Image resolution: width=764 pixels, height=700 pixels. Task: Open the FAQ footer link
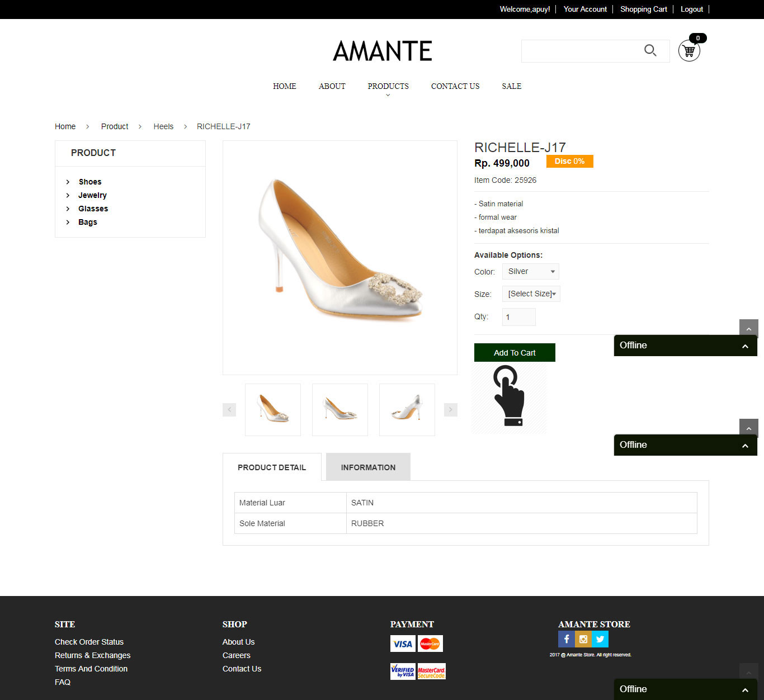[63, 682]
